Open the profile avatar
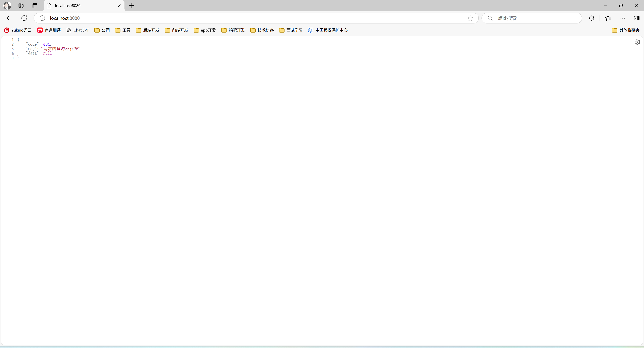 click(7, 6)
